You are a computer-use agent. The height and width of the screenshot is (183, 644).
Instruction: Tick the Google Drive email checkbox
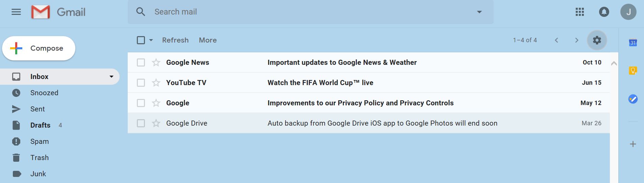(x=141, y=123)
